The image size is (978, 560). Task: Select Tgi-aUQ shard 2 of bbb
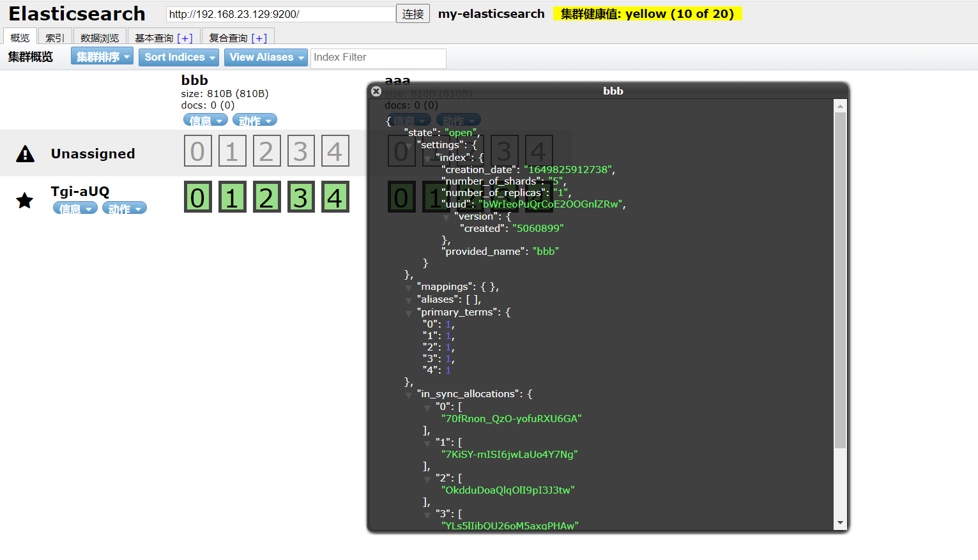coord(266,197)
